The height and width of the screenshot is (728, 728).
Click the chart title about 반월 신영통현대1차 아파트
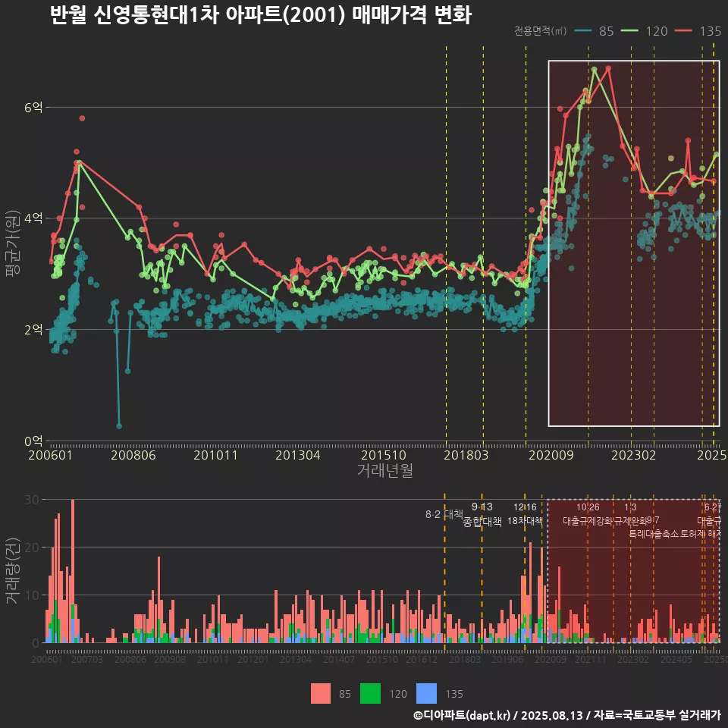(260, 15)
